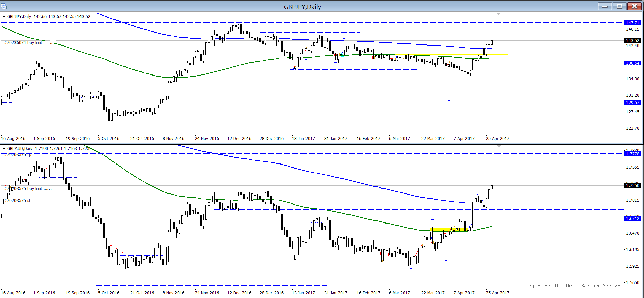Image resolution: width=644 pixels, height=298 pixels.
Task: Click the GBPJPY,Daily window title text
Action: coord(302,7)
